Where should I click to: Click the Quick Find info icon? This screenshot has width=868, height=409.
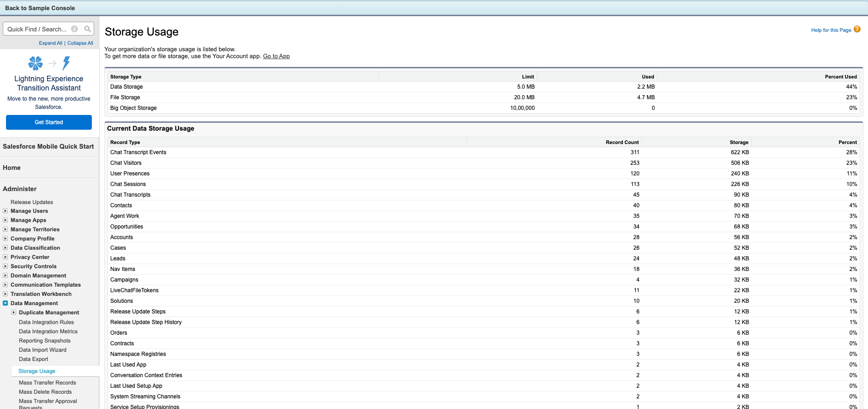pos(74,29)
